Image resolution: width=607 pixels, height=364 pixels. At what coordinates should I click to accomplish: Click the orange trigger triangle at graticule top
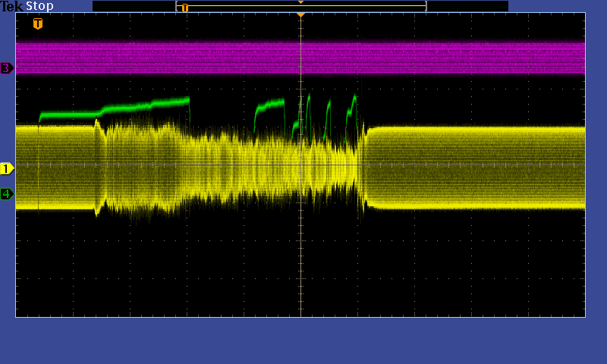click(x=300, y=15)
